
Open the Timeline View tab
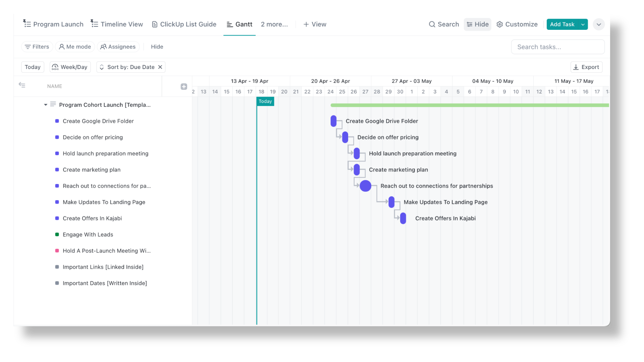pyautogui.click(x=116, y=24)
